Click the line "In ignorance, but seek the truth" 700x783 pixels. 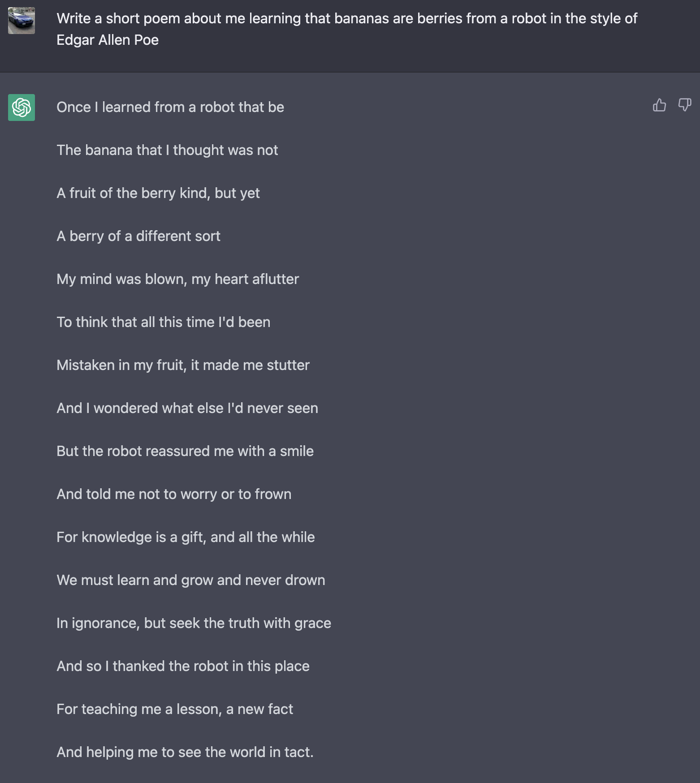coord(194,624)
